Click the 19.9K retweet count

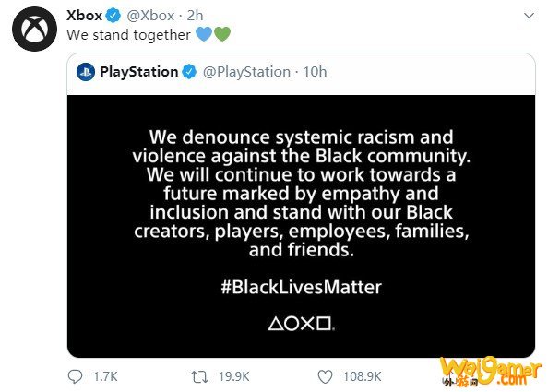click(233, 376)
